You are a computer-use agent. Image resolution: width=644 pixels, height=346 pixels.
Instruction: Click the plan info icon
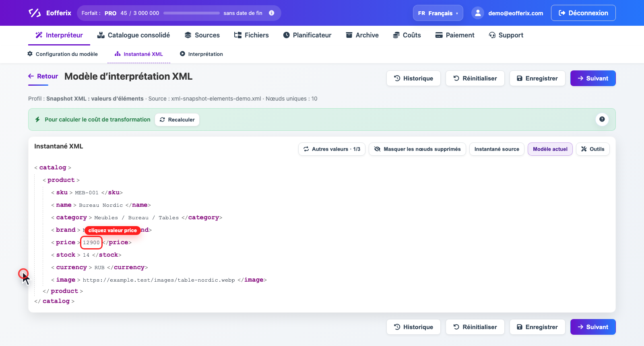pyautogui.click(x=272, y=13)
